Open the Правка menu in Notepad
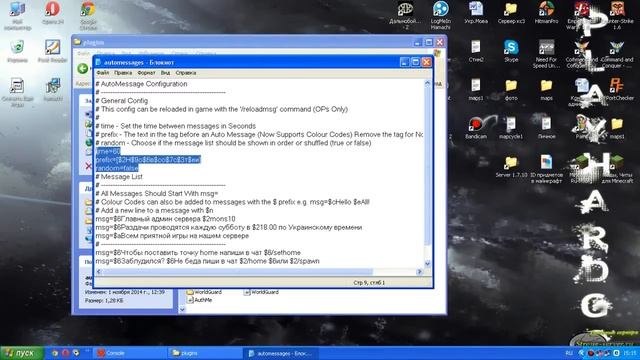Image resolution: width=640 pixels, height=360 pixels. 123,73
